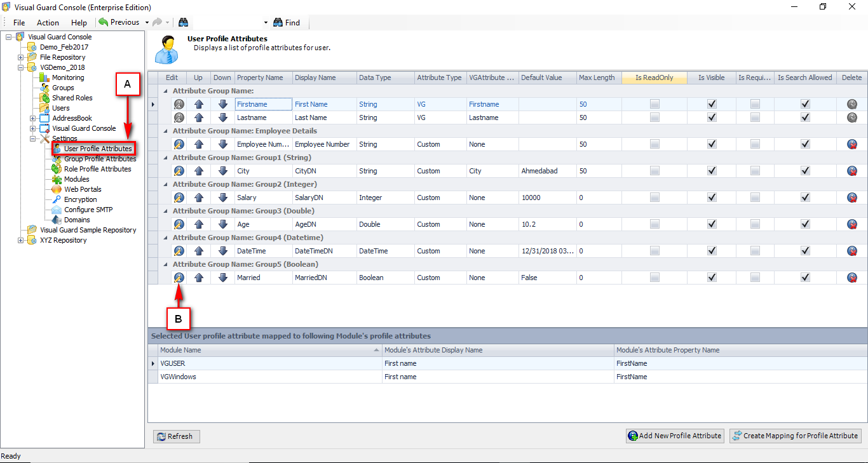
Task: Move the City attribute down with its arrow
Action: (222, 171)
